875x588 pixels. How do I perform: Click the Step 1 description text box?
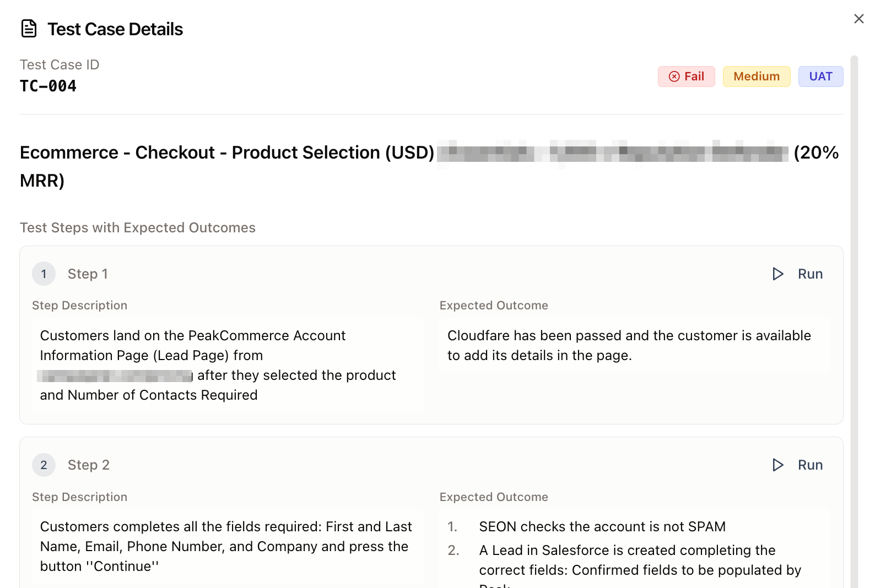tap(227, 364)
